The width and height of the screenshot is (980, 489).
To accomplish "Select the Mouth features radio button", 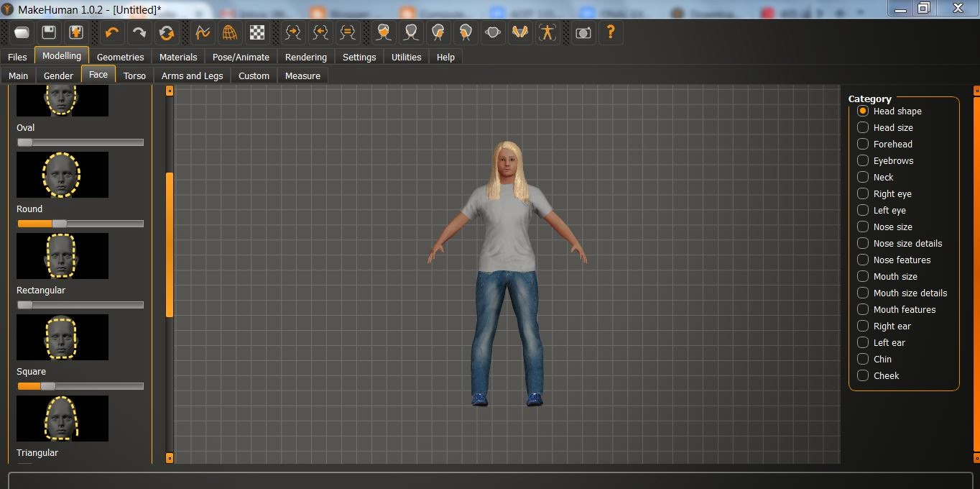I will [x=863, y=309].
